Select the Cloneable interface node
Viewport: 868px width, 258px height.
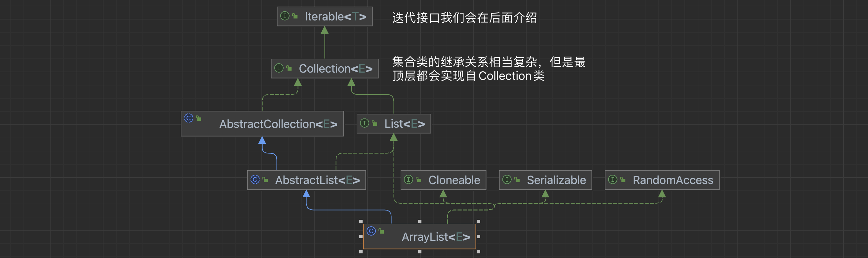[x=454, y=180]
